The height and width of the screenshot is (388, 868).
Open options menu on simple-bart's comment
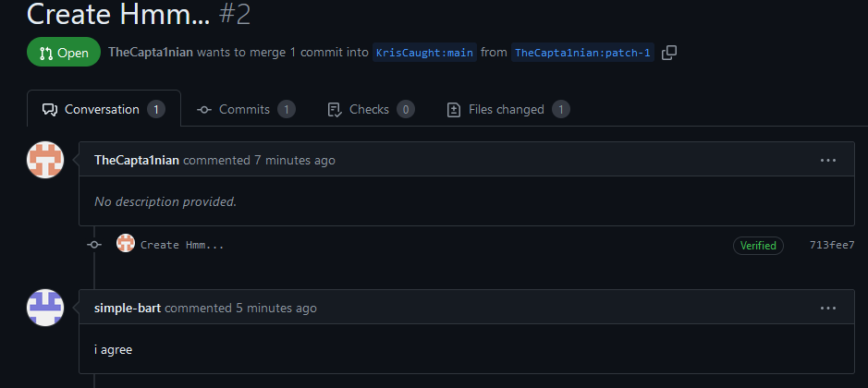click(x=827, y=308)
